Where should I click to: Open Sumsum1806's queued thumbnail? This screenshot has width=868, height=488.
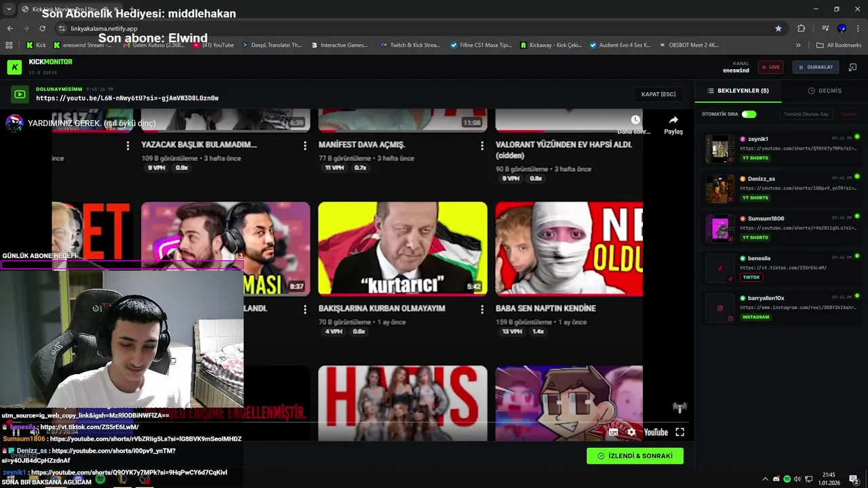pyautogui.click(x=719, y=228)
